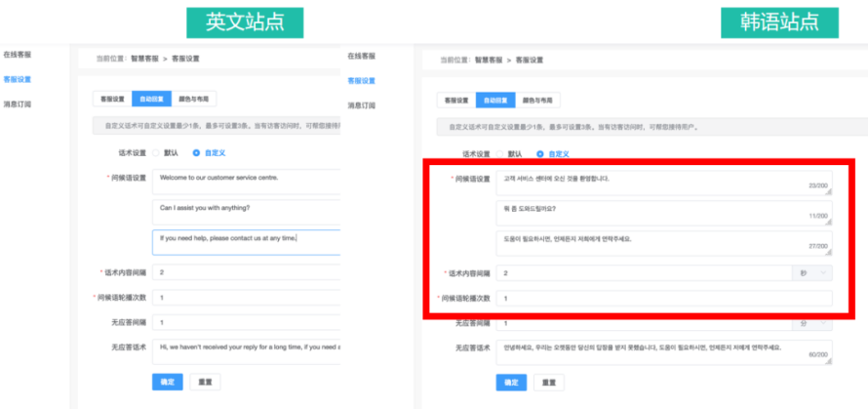Click the Korean 无应答话术 field showing 60/200
This screenshot has width=868, height=409.
pos(664,352)
